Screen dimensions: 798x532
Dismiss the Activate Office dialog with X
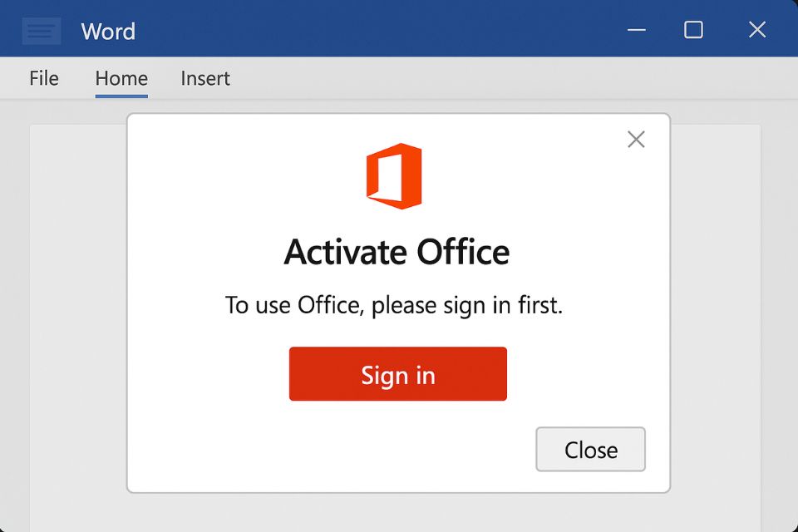(x=636, y=140)
